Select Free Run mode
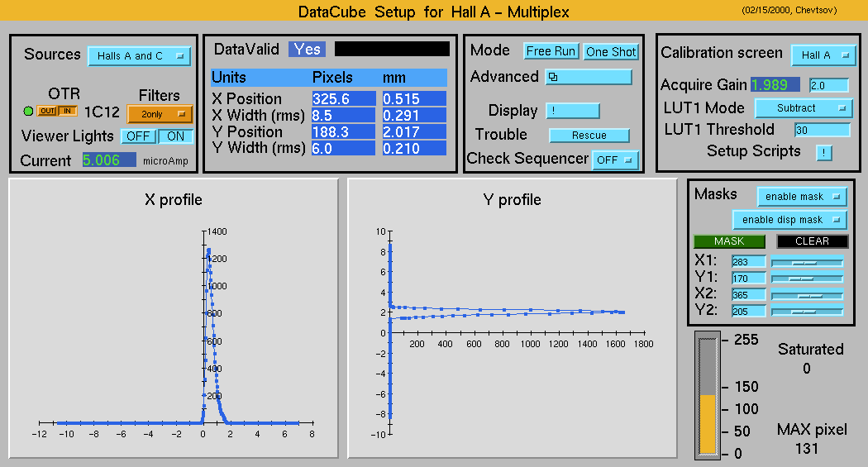868x467 pixels. pyautogui.click(x=551, y=51)
